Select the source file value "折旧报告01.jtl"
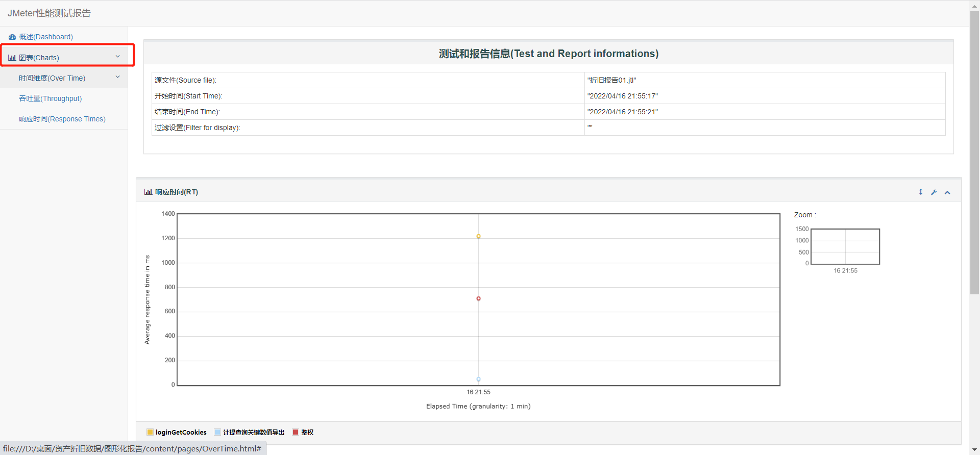980x455 pixels. pos(611,80)
